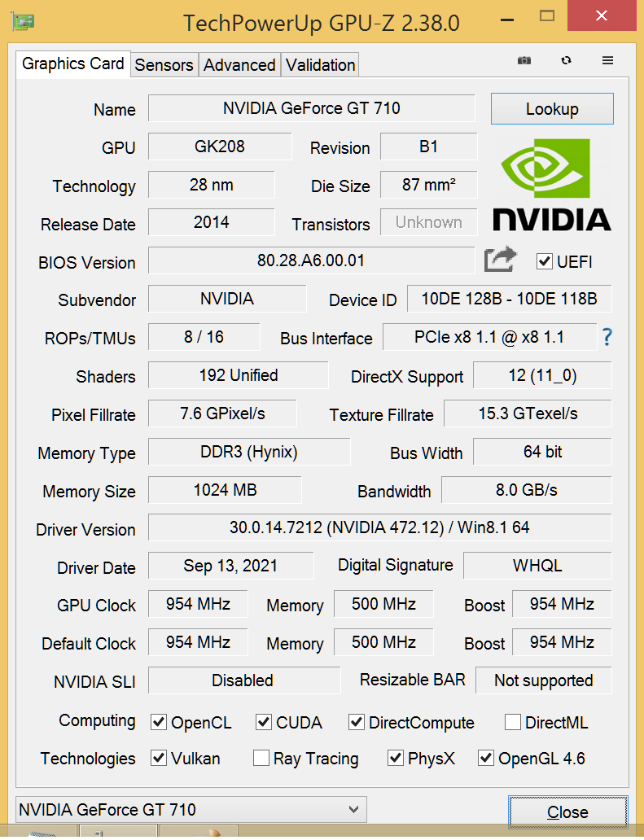The width and height of the screenshot is (644, 840).
Task: Click the Memory Type field DDR3 (Hynix)
Action: click(x=249, y=452)
